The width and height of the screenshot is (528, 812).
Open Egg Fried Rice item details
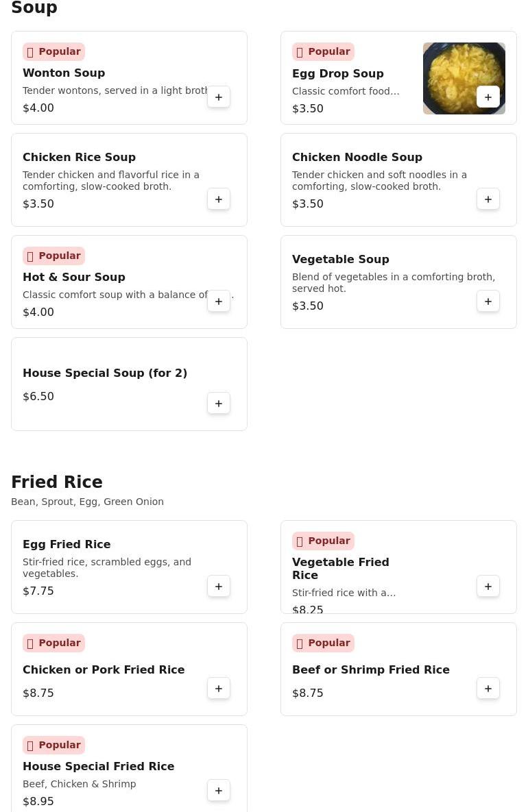pyautogui.click(x=67, y=545)
